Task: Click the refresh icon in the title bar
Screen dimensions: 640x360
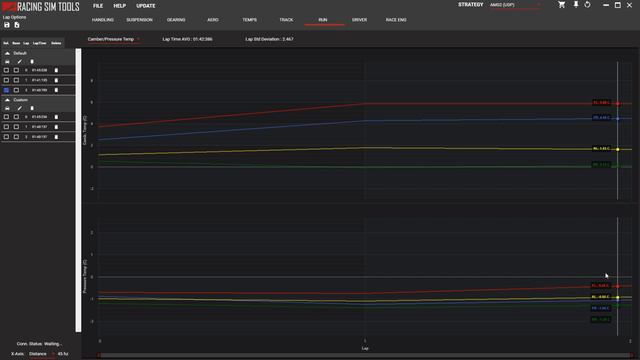Action: pos(587,5)
